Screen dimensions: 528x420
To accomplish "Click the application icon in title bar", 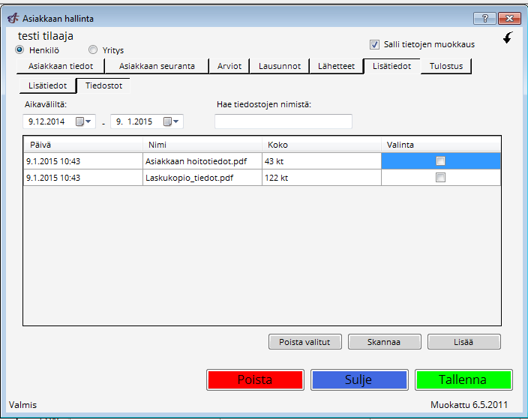I will [12, 18].
